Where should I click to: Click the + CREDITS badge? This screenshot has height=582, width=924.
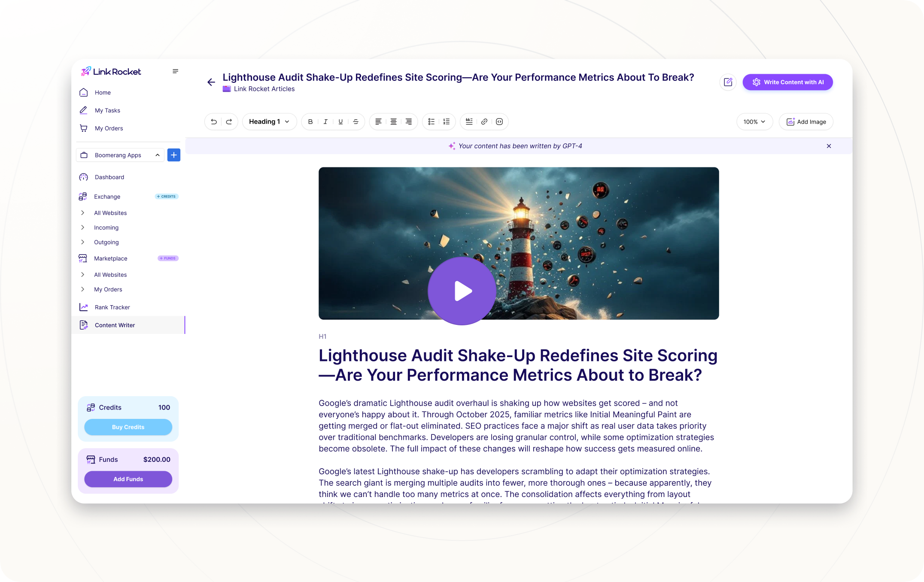tap(167, 197)
